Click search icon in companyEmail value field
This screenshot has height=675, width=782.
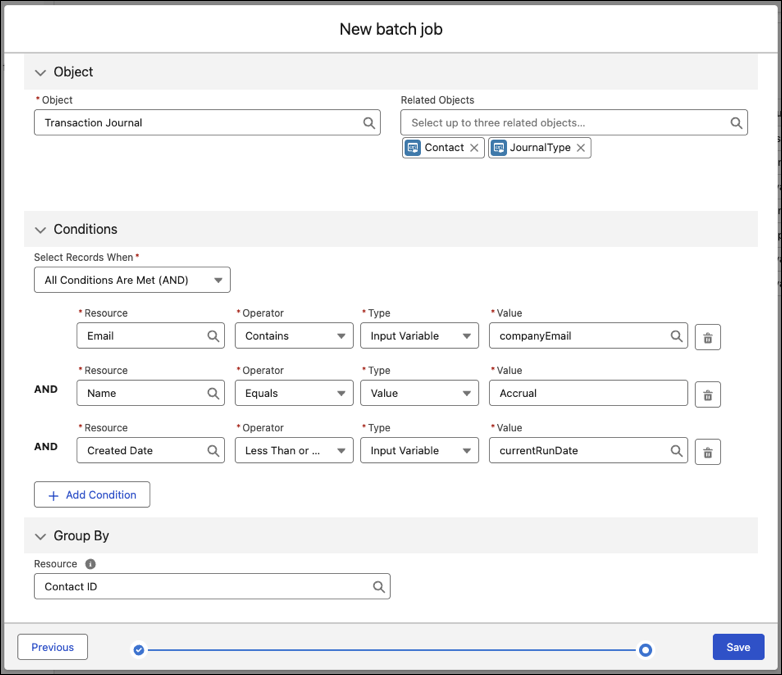676,336
